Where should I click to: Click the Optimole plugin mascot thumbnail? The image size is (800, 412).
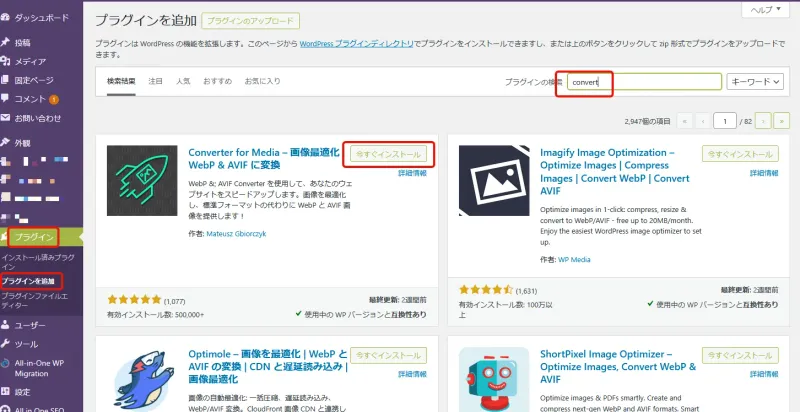(x=142, y=380)
